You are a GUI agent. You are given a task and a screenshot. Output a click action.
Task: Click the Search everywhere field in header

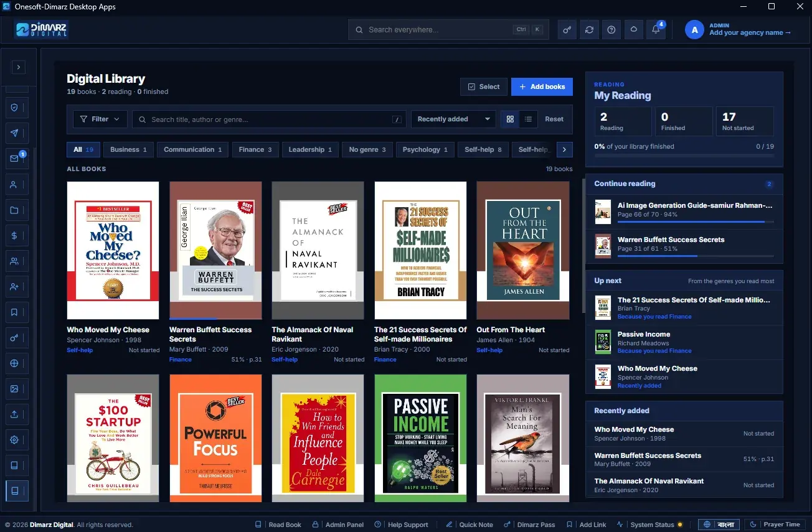(448, 30)
